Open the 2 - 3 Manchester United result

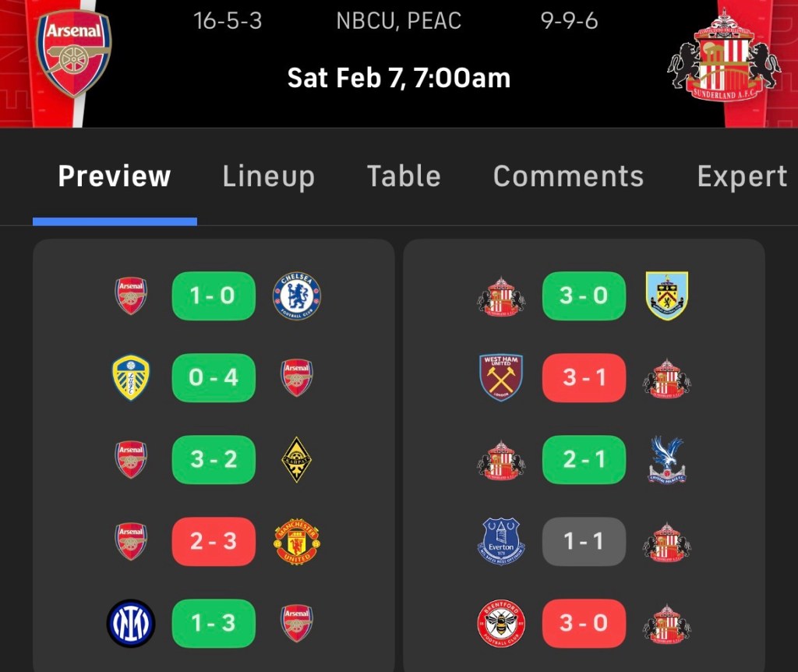point(214,541)
